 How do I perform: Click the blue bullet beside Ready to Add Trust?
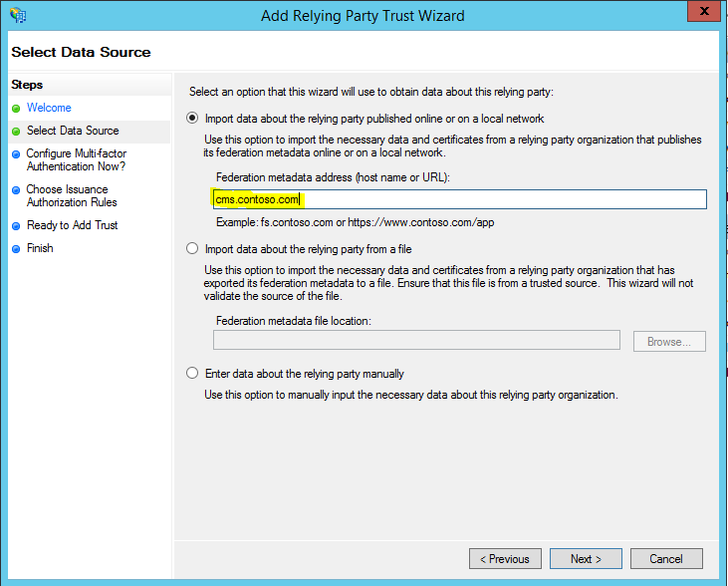(16, 226)
